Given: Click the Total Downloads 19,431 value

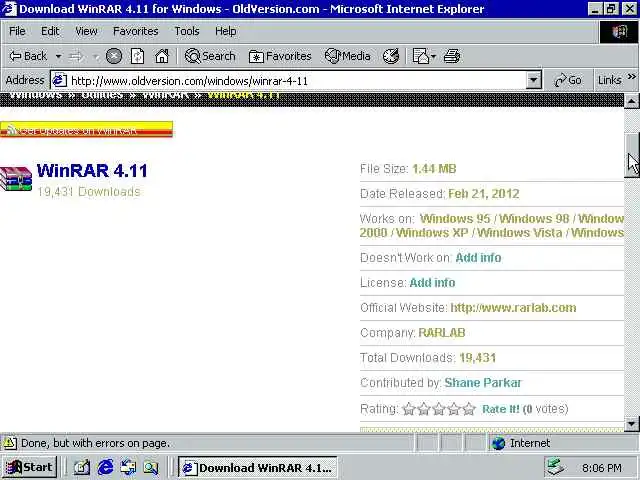Looking at the screenshot, I should 478,358.
